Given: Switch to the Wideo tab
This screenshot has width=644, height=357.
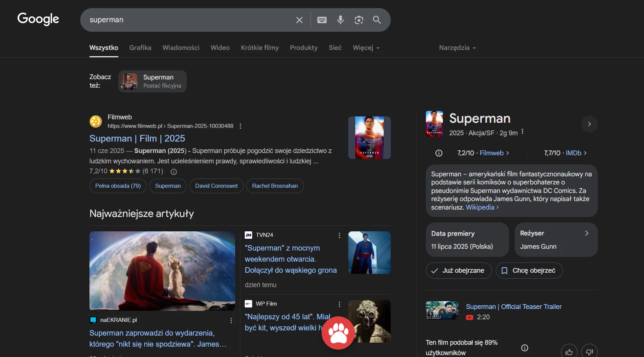Looking at the screenshot, I should 220,48.
